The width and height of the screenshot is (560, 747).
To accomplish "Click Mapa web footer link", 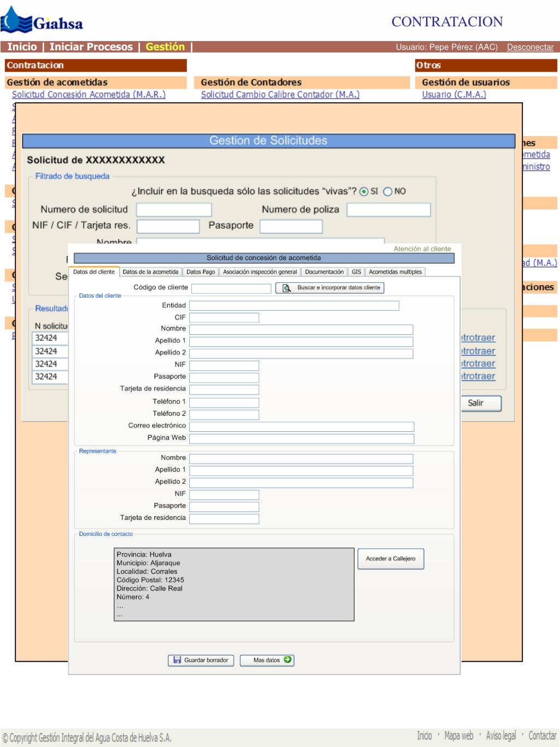I will 458,736.
